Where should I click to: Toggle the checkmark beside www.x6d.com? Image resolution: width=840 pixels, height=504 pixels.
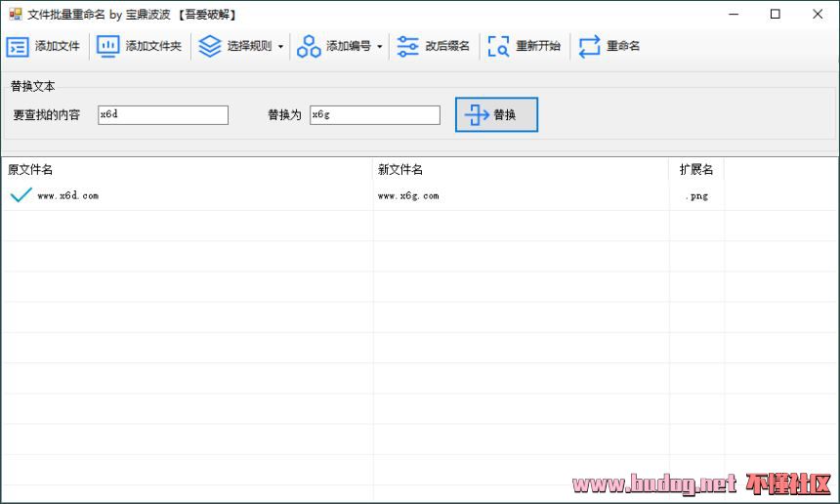[x=21, y=195]
